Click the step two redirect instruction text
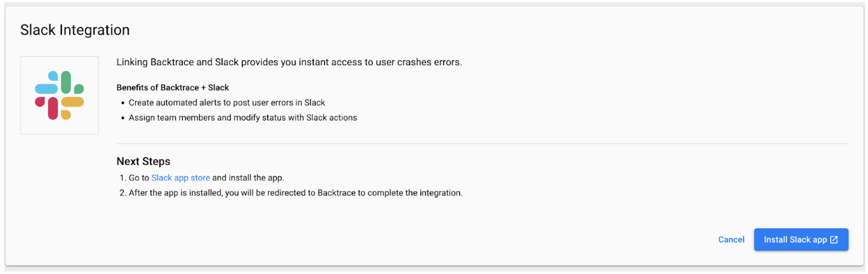Screen dimensions: 868x274 [x=295, y=193]
